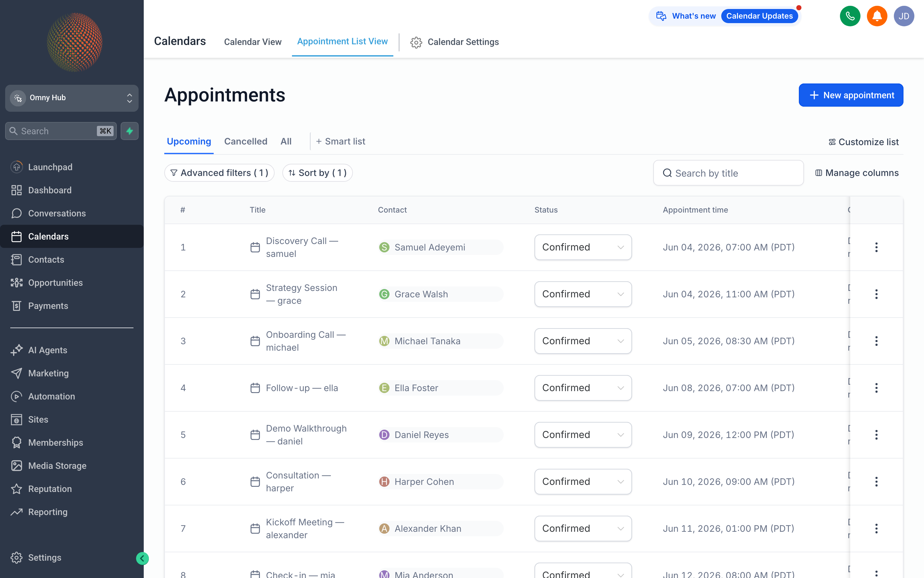The image size is (924, 578).
Task: Open actions menu for Ella Foster row
Action: pyautogui.click(x=876, y=388)
